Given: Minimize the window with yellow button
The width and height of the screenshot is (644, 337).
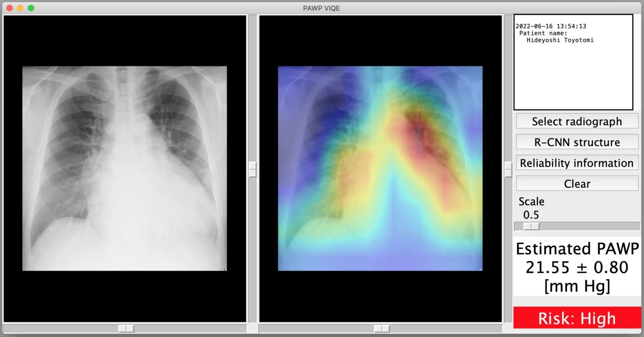Looking at the screenshot, I should point(20,8).
